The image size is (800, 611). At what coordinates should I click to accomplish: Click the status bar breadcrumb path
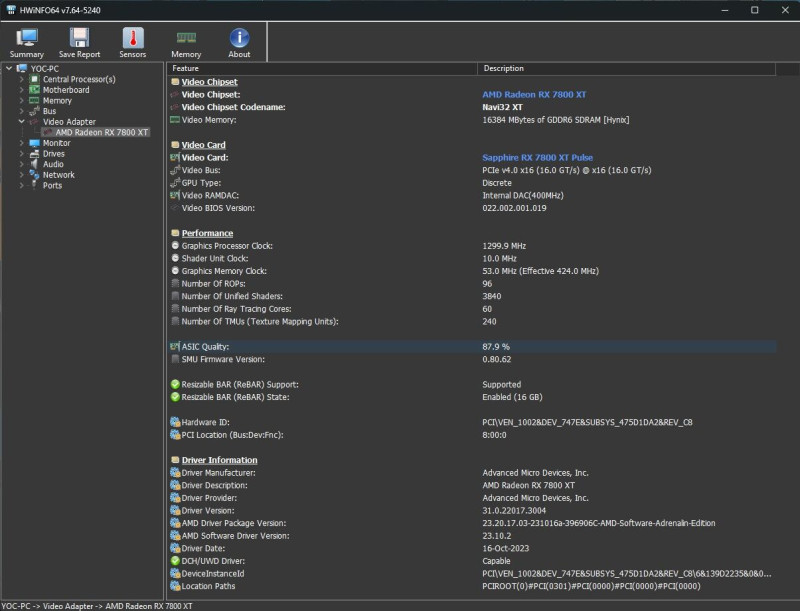pos(97,606)
